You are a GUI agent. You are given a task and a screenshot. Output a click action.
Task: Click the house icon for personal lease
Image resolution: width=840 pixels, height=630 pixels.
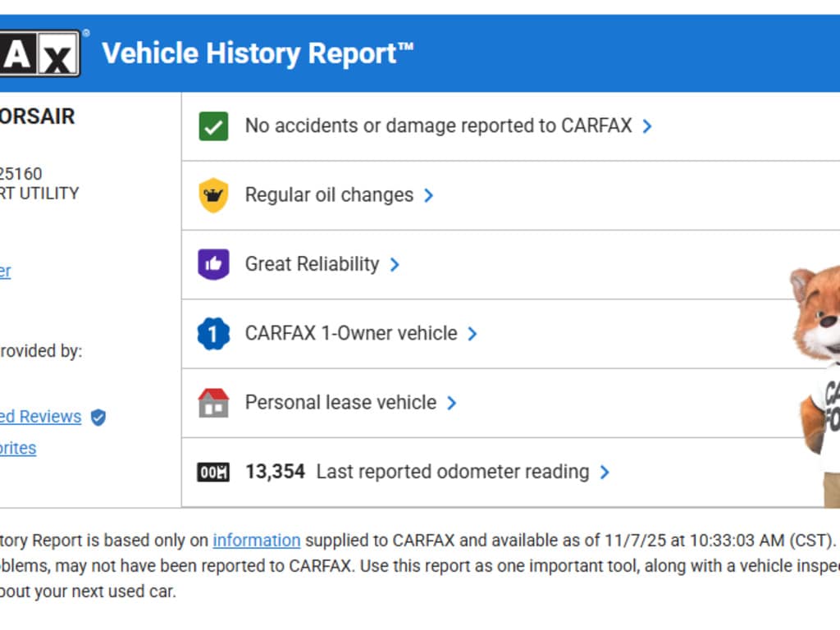point(213,403)
